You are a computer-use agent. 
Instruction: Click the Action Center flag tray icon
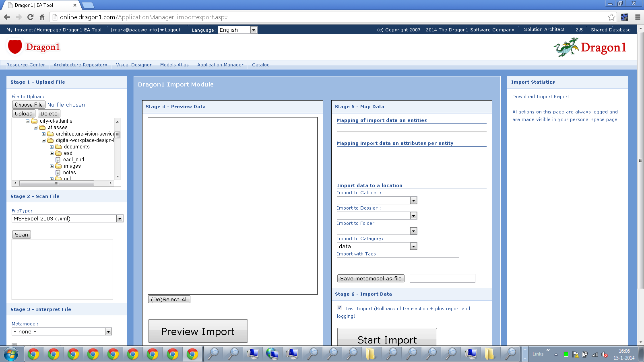point(576,354)
